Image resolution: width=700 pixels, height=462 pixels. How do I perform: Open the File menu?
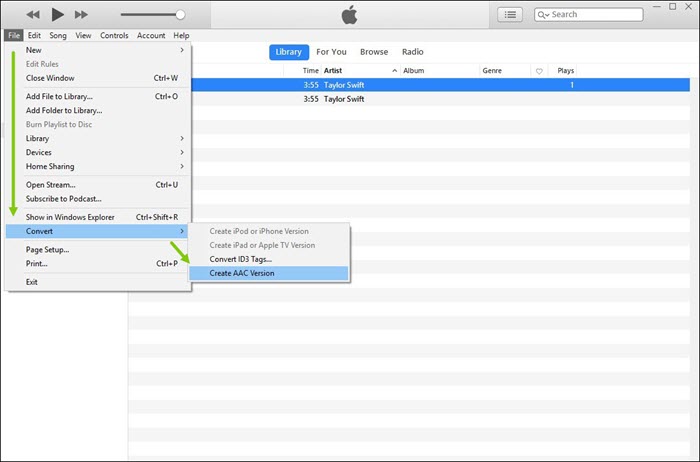click(14, 35)
